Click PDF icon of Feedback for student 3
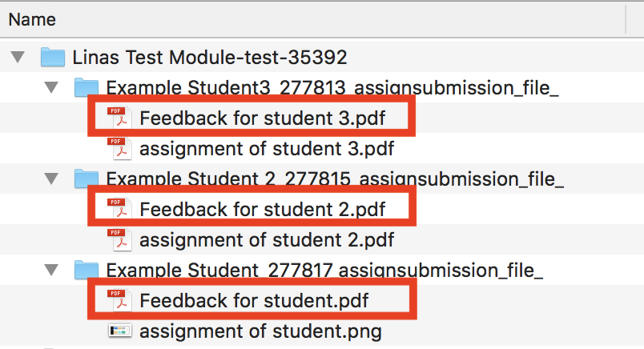The image size is (644, 349). [119, 118]
